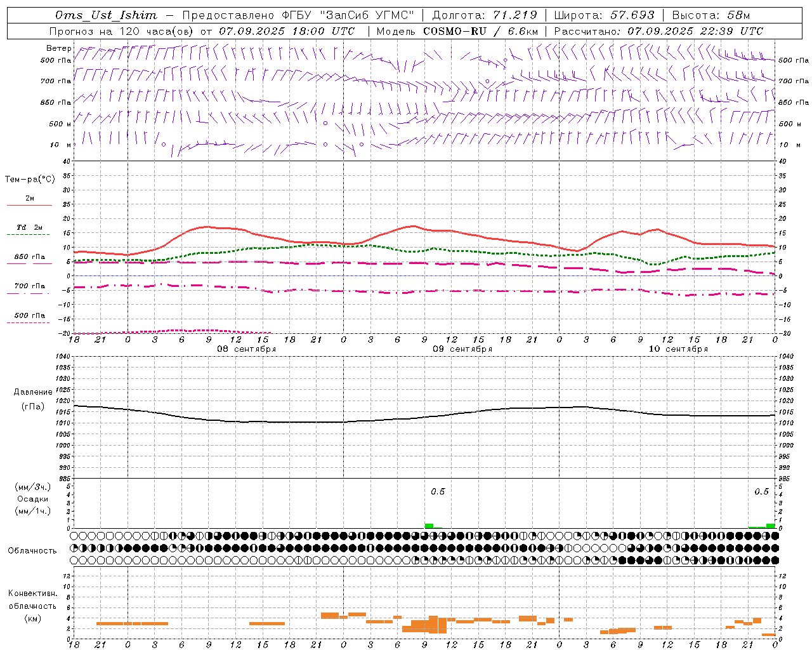Image resolution: width=812 pixels, height=650 pixels.
Task: Click the 09 сентября date label
Action: coord(462,348)
